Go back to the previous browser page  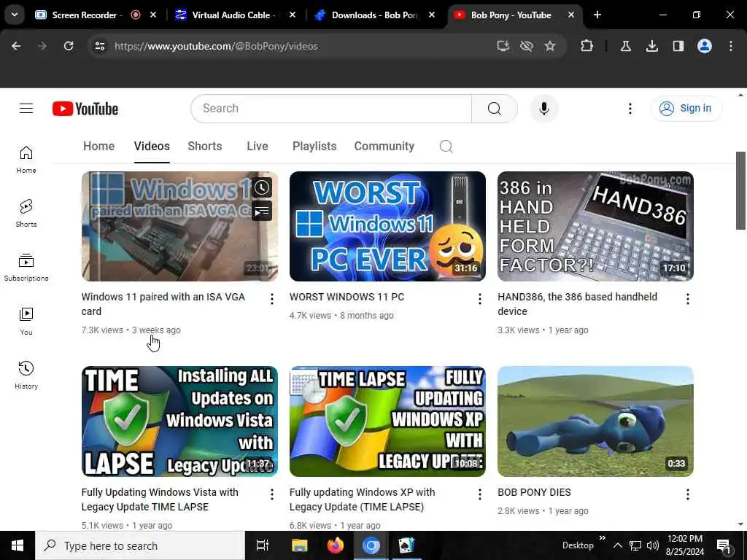tap(16, 46)
